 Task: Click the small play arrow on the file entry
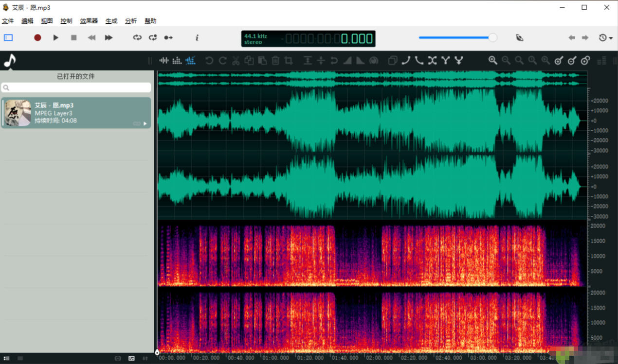click(x=145, y=123)
